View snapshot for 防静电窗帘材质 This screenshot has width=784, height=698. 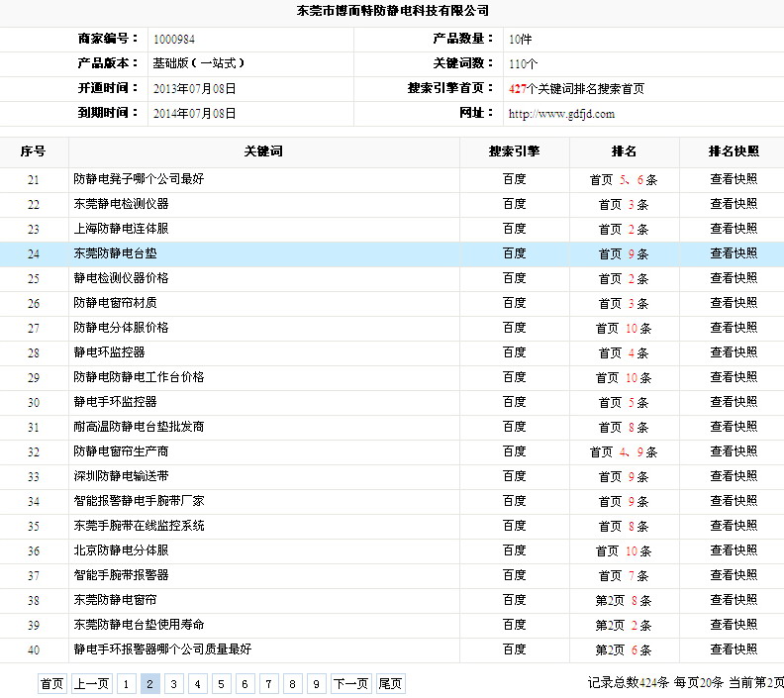[734, 303]
